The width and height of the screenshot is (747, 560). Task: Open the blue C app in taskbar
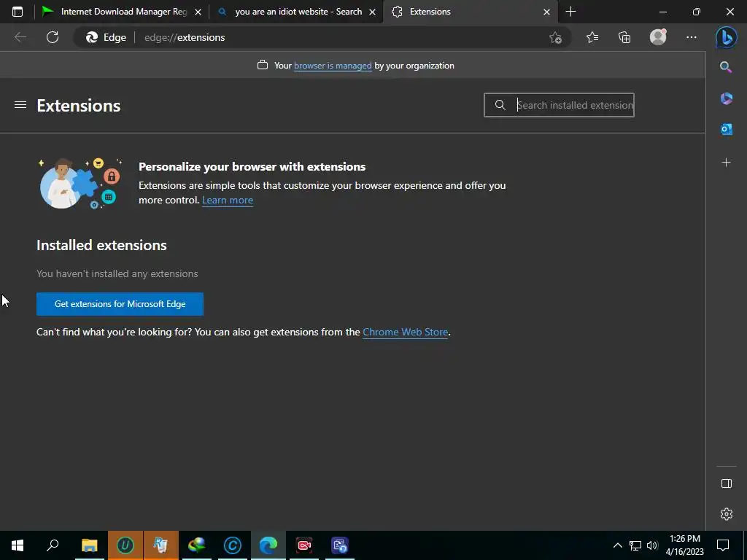click(x=233, y=545)
